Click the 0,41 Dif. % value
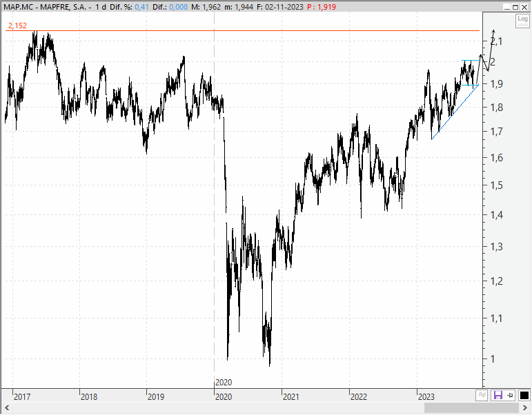This screenshot has width=532, height=415. [141, 7]
